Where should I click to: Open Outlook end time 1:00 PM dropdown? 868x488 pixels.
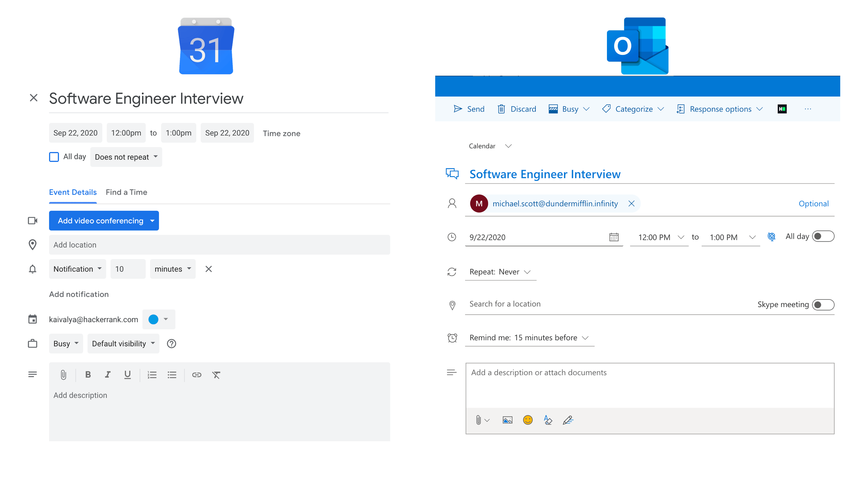tap(730, 237)
